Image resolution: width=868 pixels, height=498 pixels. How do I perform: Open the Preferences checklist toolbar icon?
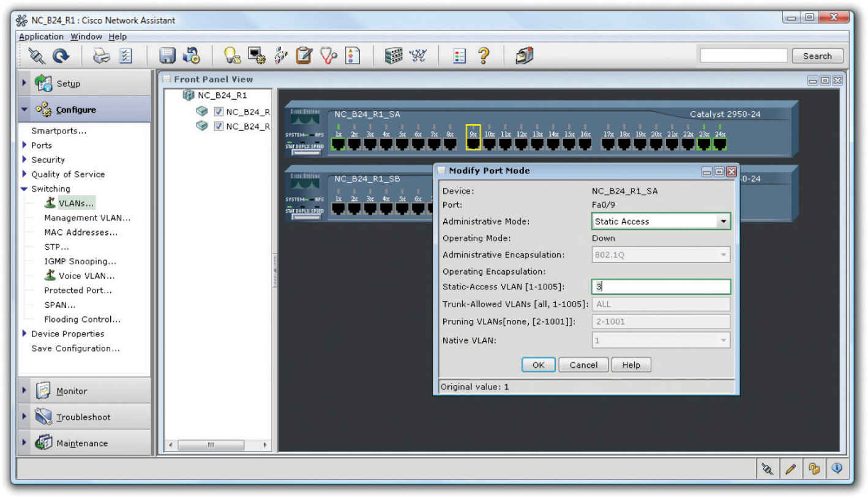[x=125, y=56]
